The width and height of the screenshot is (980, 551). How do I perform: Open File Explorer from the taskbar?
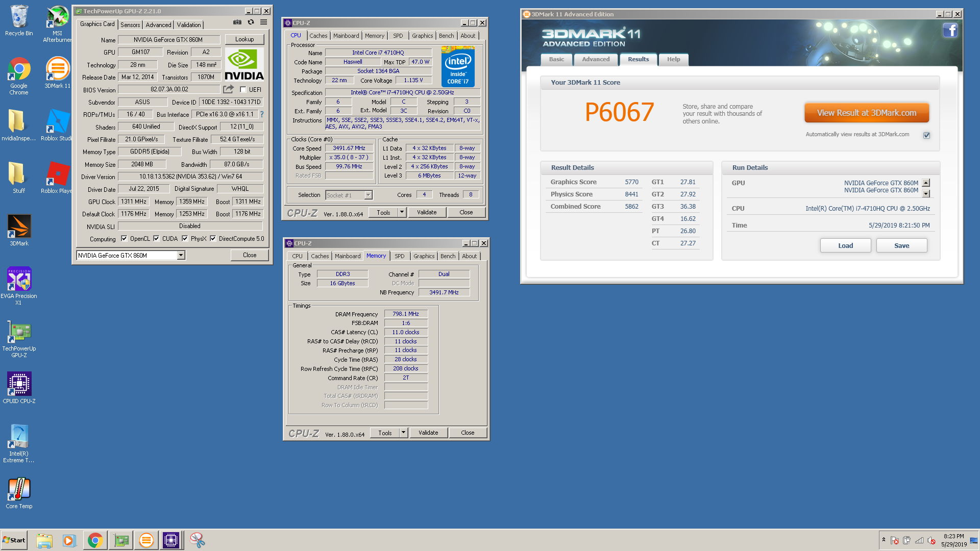pos(44,540)
